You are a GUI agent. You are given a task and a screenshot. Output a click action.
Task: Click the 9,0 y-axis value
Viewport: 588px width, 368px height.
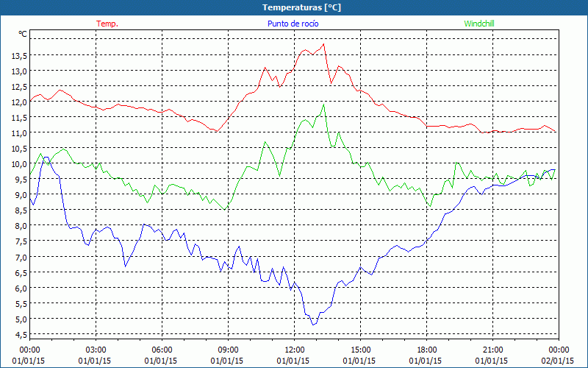point(21,195)
